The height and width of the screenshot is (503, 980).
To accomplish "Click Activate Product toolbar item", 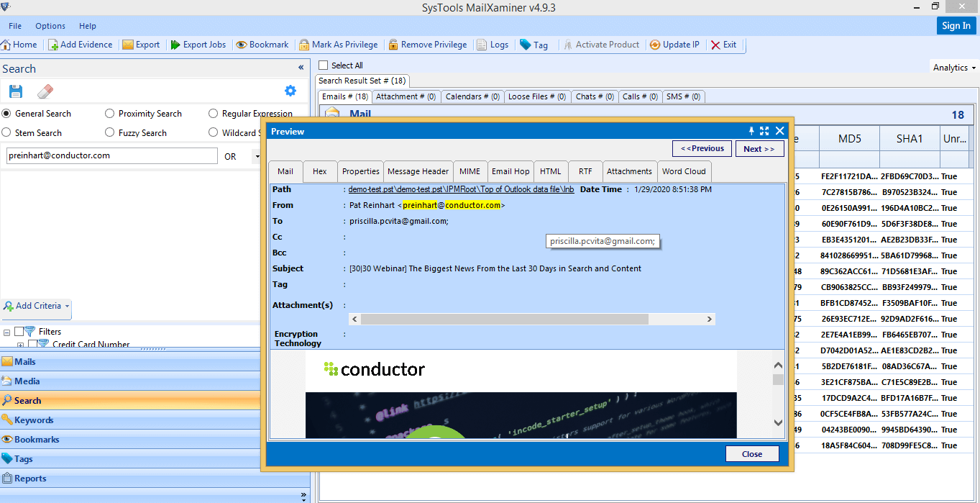I will (601, 45).
